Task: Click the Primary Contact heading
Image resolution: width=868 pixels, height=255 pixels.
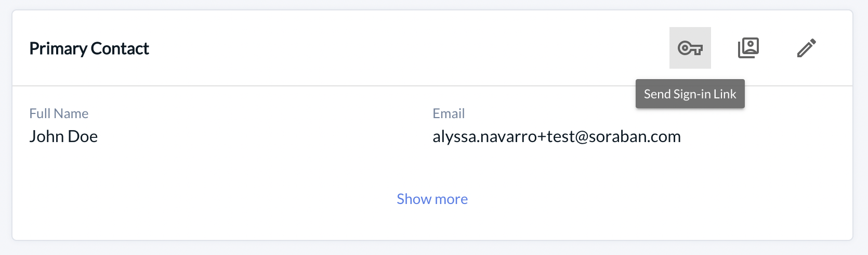Action: tap(89, 48)
